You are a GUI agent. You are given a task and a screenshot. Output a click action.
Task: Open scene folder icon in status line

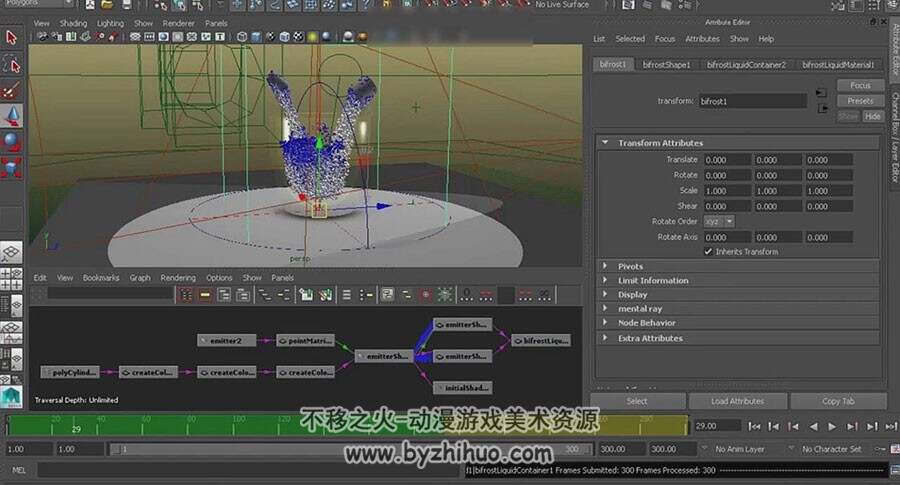click(x=107, y=5)
